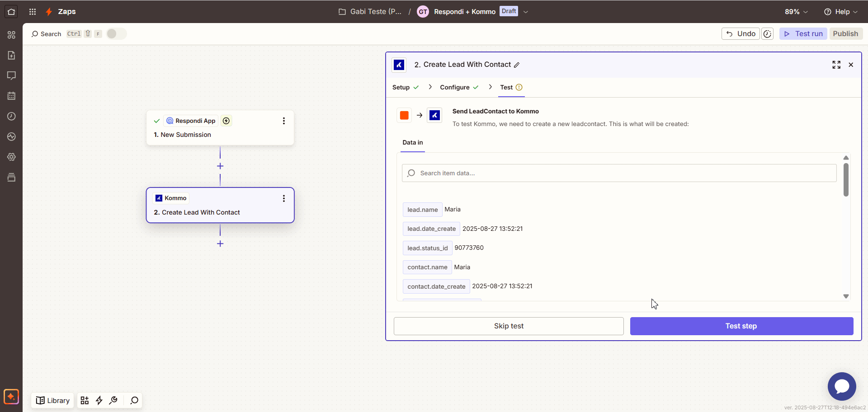Image resolution: width=868 pixels, height=412 pixels.
Task: Click the Test step button
Action: tap(741, 326)
